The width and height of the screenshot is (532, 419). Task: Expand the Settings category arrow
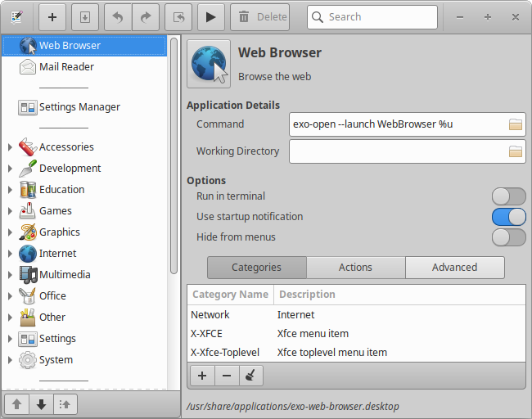point(10,339)
